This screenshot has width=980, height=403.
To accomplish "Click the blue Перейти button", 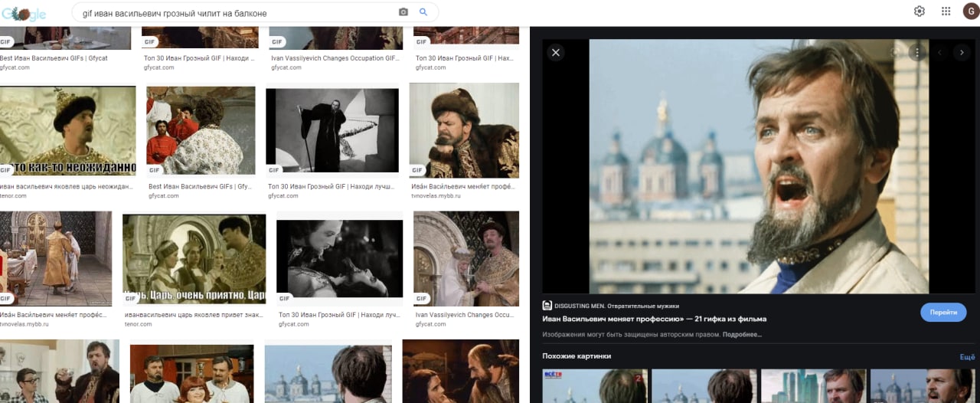I will pos(943,312).
